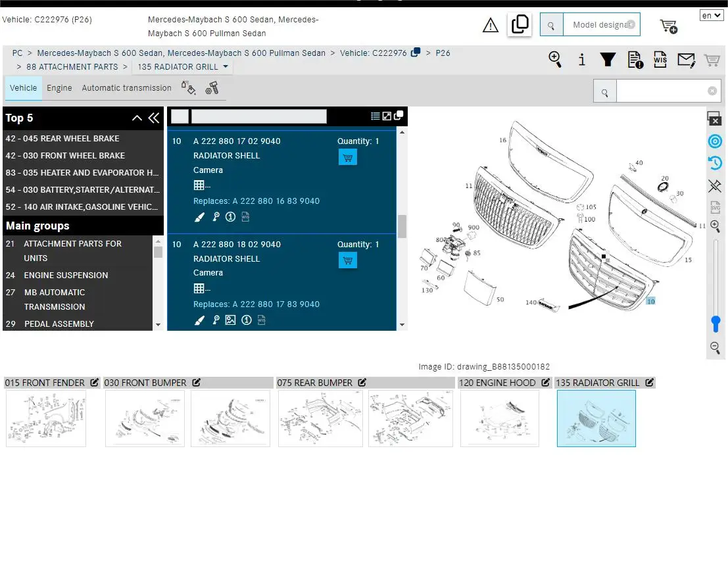Click the document info icon in toolbar
This screenshot has width=728, height=576.
[635, 59]
